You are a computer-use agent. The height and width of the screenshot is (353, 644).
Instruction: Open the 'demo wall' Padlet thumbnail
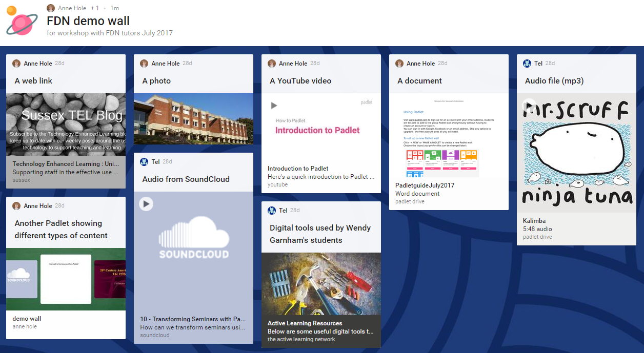click(x=66, y=280)
